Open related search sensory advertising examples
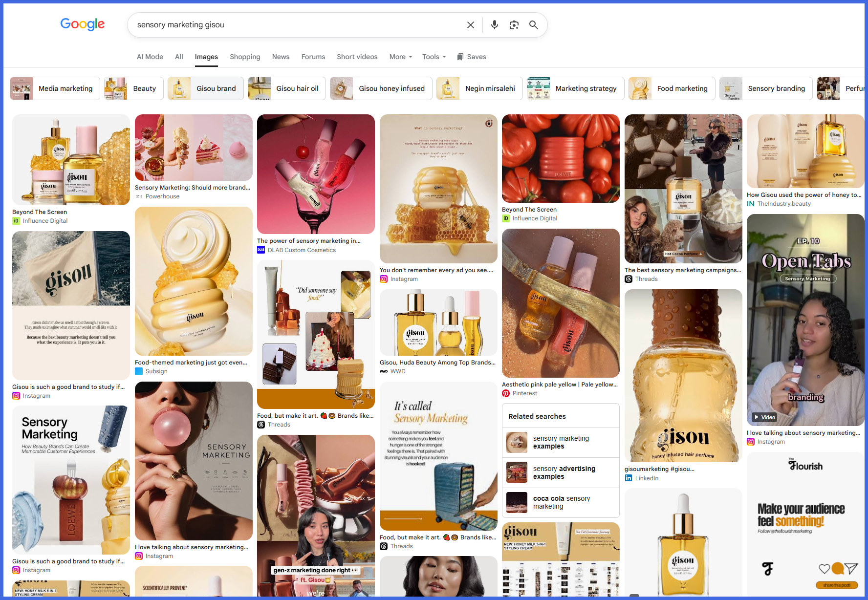Viewport: 868px width, 600px height. pyautogui.click(x=561, y=472)
